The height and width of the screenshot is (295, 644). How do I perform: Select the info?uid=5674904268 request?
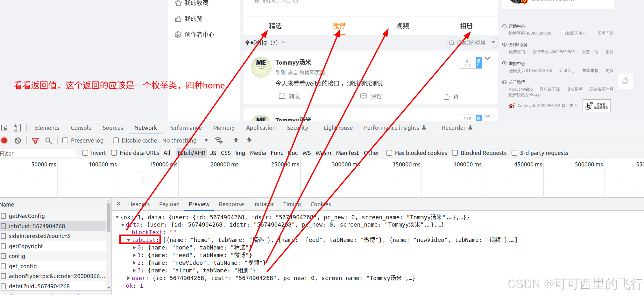click(53, 226)
